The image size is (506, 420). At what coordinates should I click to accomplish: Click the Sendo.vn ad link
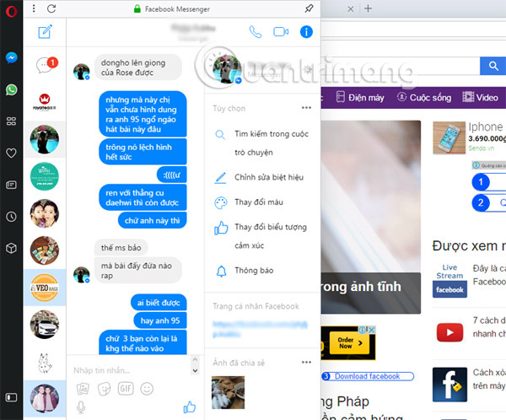[481, 148]
